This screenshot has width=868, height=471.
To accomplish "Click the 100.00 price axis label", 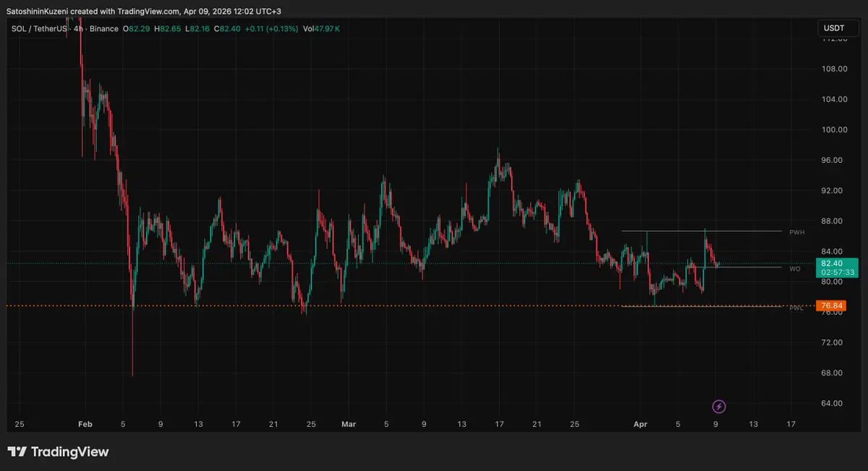I will pos(833,130).
